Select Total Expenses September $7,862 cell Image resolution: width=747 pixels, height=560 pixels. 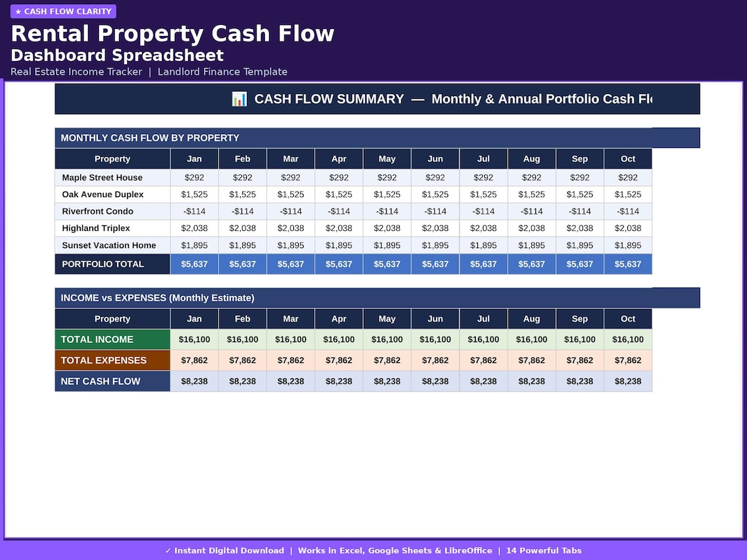click(580, 360)
